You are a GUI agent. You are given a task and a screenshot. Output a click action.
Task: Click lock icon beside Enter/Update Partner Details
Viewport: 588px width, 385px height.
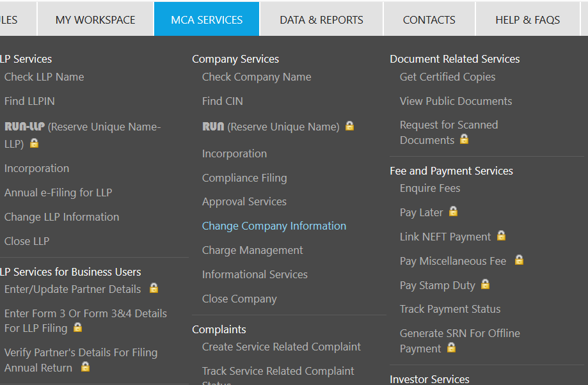coord(154,288)
